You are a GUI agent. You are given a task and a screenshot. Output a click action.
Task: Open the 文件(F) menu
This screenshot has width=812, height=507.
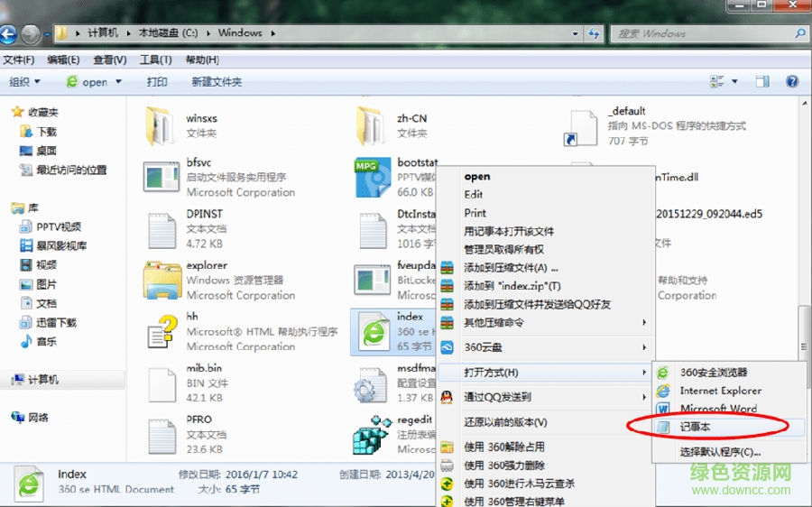[19, 60]
